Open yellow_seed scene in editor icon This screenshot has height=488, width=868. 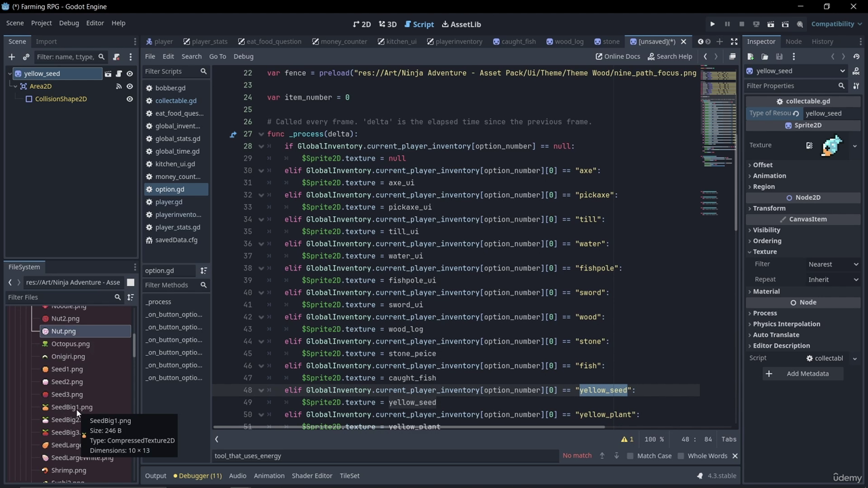[108, 74]
